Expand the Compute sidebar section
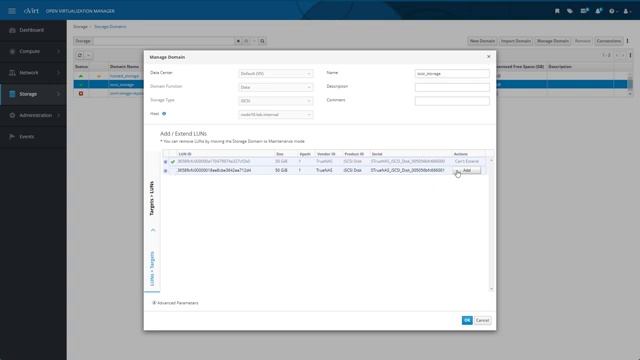 pyautogui.click(x=33, y=51)
